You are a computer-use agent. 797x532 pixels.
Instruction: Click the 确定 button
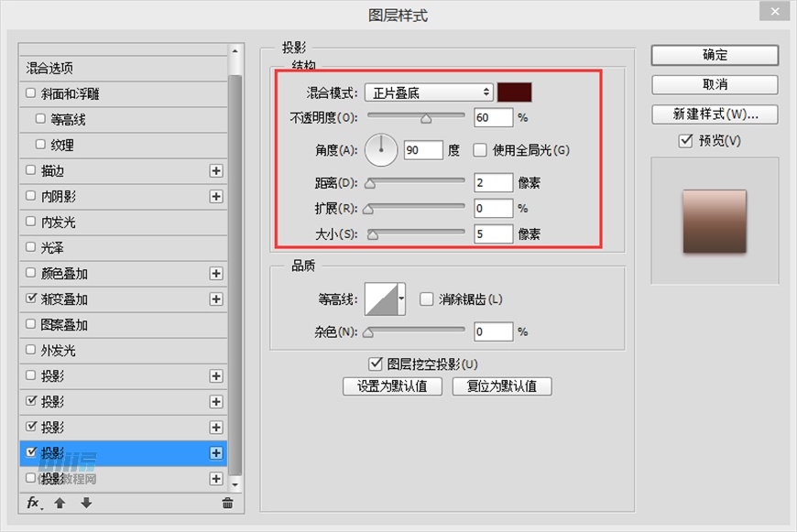[x=714, y=55]
